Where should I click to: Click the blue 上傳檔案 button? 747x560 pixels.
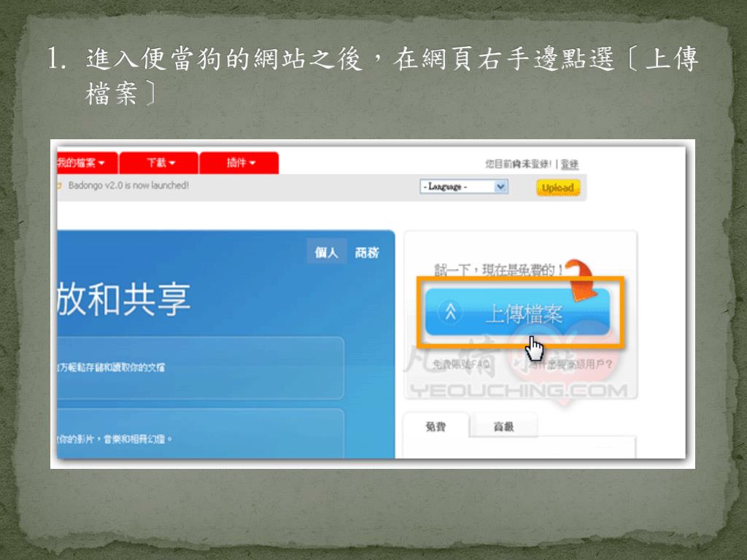pos(517,312)
